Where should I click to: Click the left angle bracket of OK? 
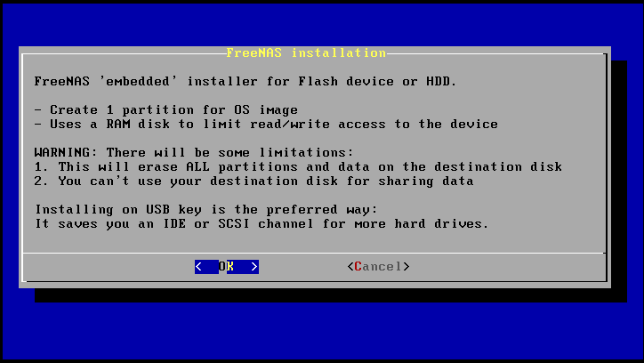(x=198, y=267)
